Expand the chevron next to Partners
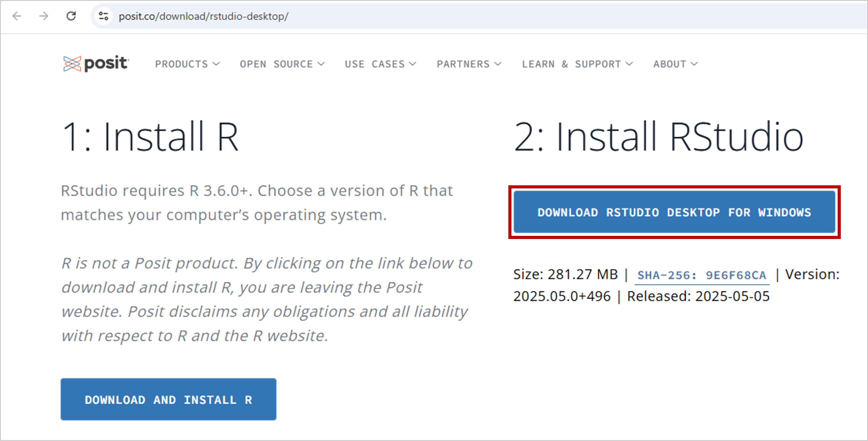Viewport: 868px width, 441px height. click(x=498, y=64)
